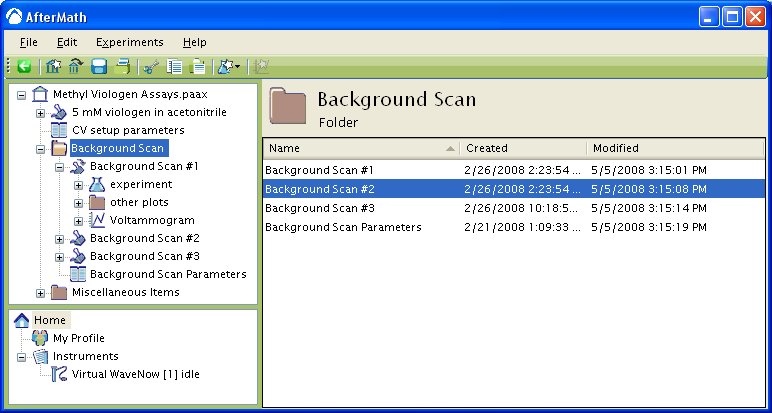Collapse the Background Scan folder node
The width and height of the screenshot is (772, 413).
point(40,149)
